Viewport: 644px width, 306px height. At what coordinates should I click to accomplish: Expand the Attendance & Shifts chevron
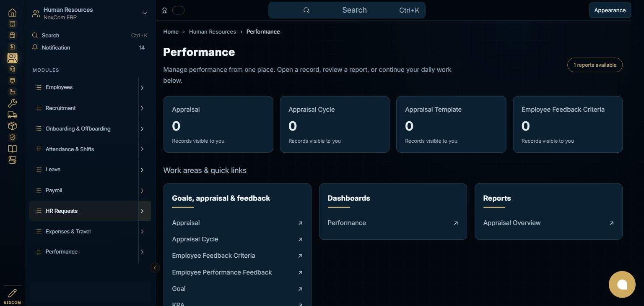[142, 149]
